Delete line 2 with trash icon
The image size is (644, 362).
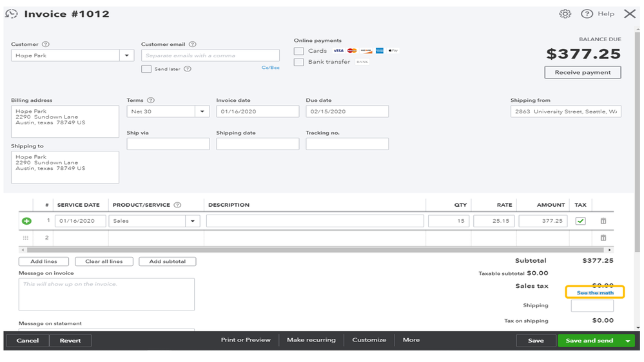603,238
